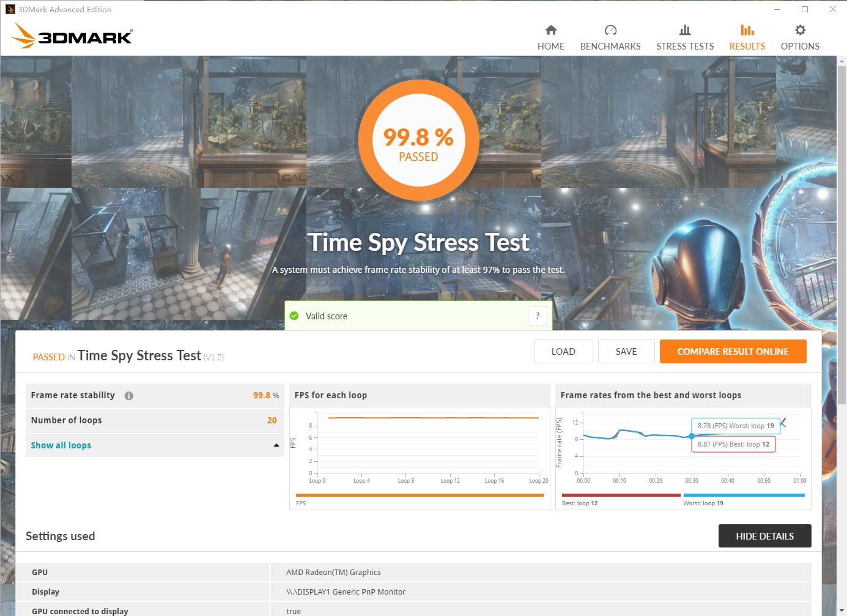Click the Time Spy Stress Test banner title
847x616 pixels.
(x=418, y=243)
